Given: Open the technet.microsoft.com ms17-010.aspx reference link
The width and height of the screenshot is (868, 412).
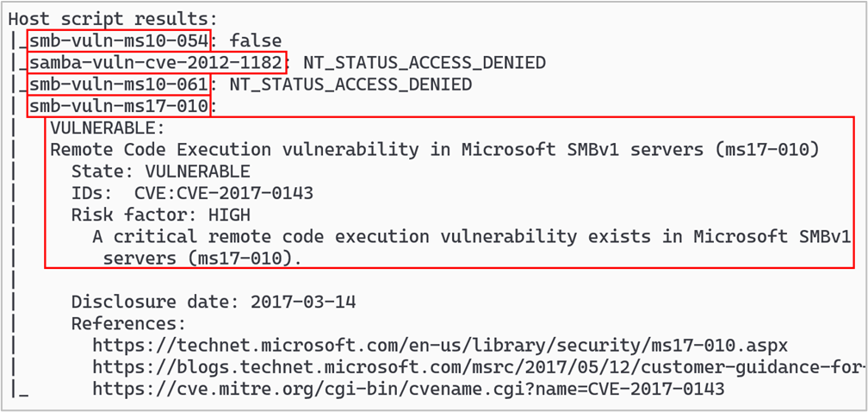Looking at the screenshot, I should click(x=439, y=346).
